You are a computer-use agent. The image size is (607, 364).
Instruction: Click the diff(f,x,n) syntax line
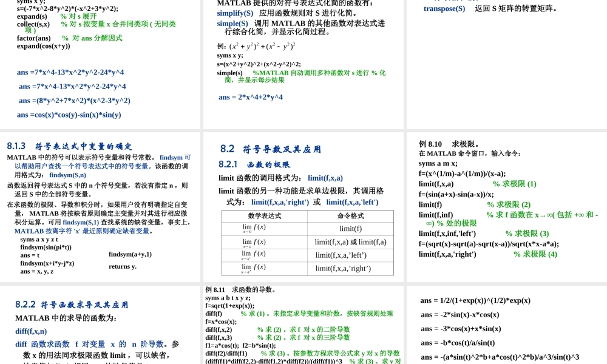pyautogui.click(x=30, y=332)
